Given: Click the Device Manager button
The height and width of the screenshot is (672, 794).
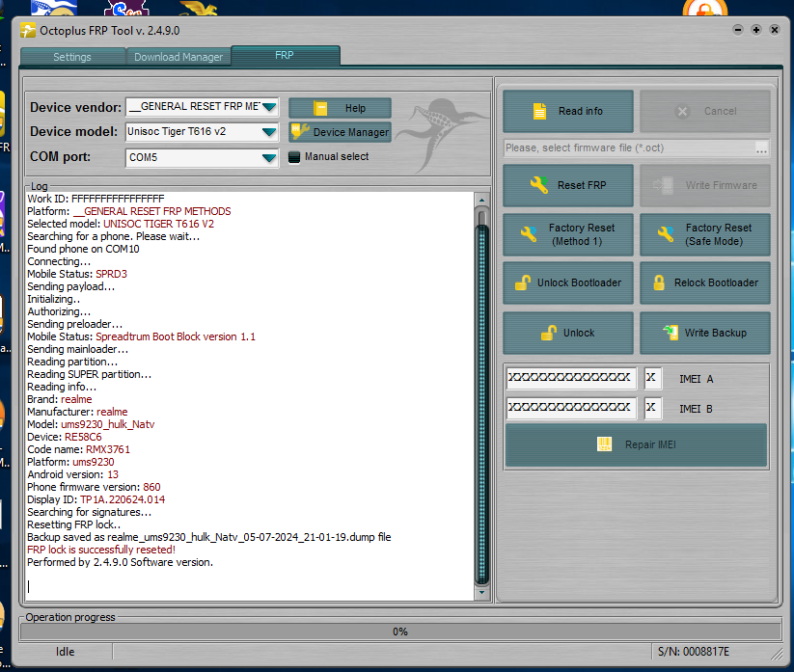Looking at the screenshot, I should pos(340,132).
